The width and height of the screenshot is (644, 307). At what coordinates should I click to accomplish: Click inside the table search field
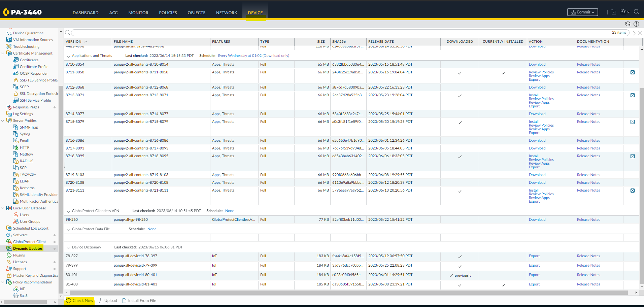tap(236, 33)
